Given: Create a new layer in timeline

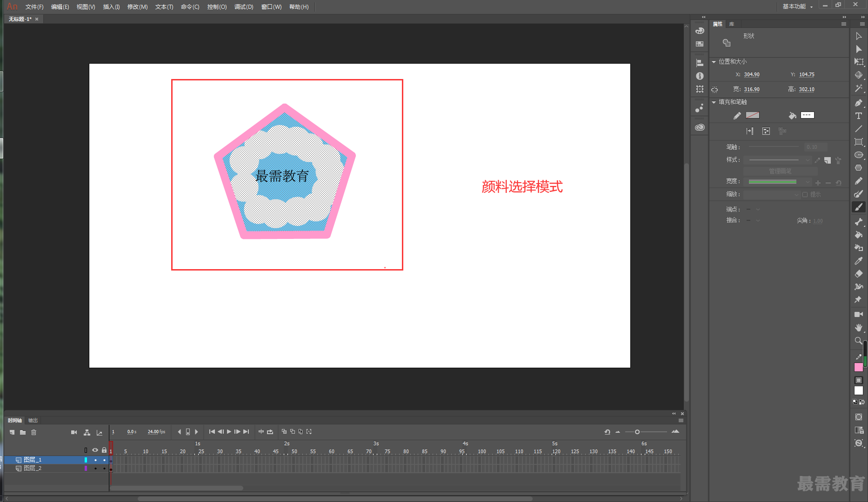Looking at the screenshot, I should click(12, 432).
